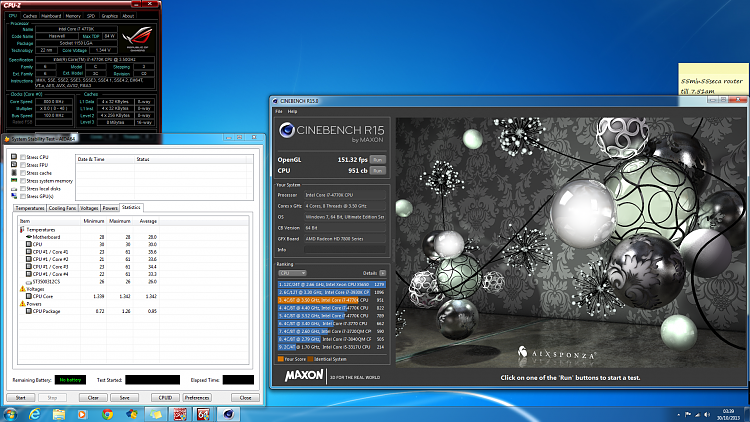Open the File menu in Cinebench
Viewport: 750px width, 422px height.
pos(279,111)
